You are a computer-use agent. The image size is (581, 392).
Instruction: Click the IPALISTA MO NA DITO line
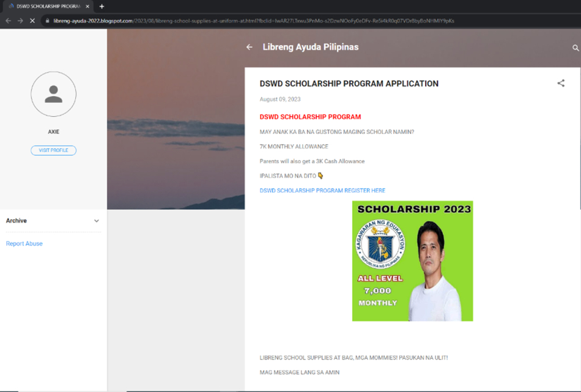click(x=291, y=176)
